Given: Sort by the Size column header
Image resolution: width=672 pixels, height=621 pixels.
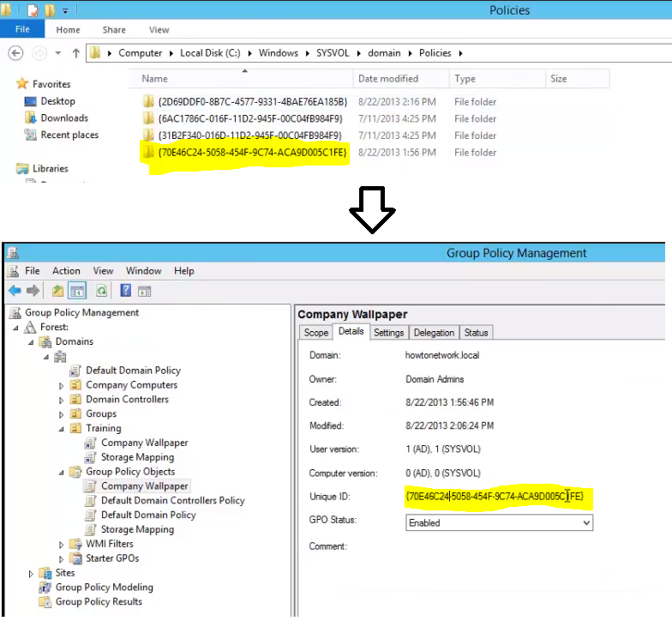Looking at the screenshot, I should coord(578,79).
